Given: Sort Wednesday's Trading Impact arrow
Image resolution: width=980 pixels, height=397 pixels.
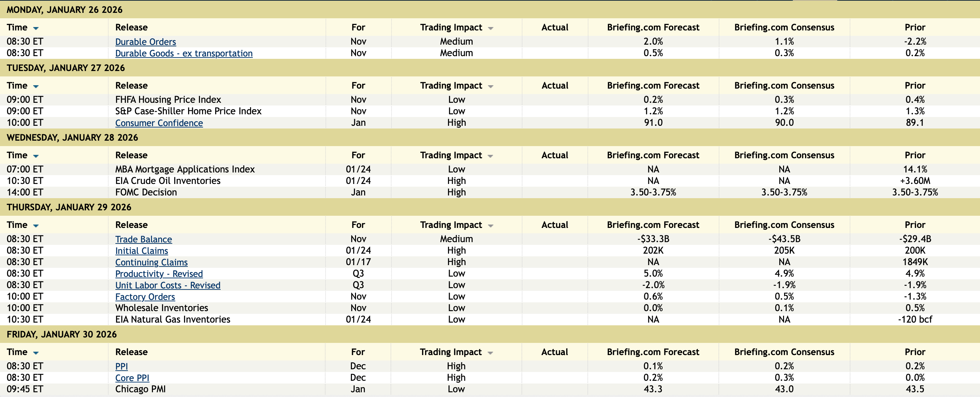Looking at the screenshot, I should 490,156.
